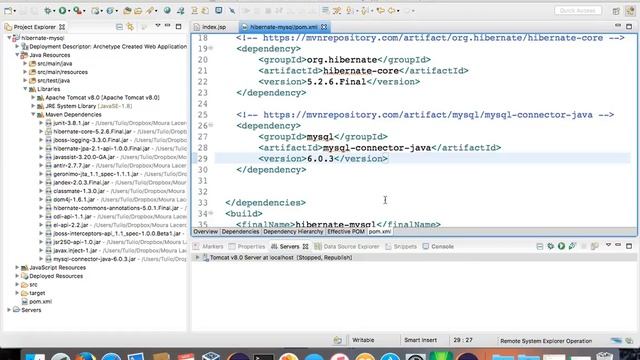This screenshot has width=640, height=360.
Task: Minimize the Project Explorer view
Action: pos(167,26)
